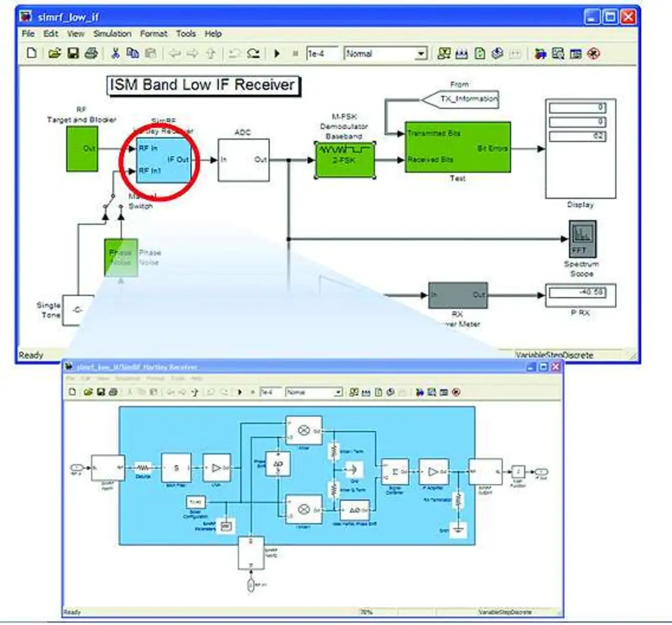Open Normal simulation mode dropdown in main window
This screenshot has height=625, width=672.
pos(421,54)
